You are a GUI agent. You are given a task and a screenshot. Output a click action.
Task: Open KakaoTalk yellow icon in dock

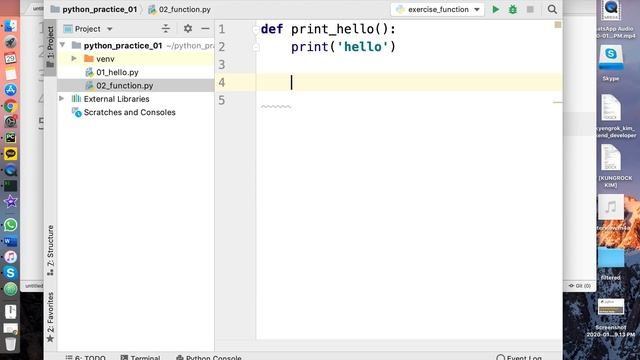coord(10,154)
